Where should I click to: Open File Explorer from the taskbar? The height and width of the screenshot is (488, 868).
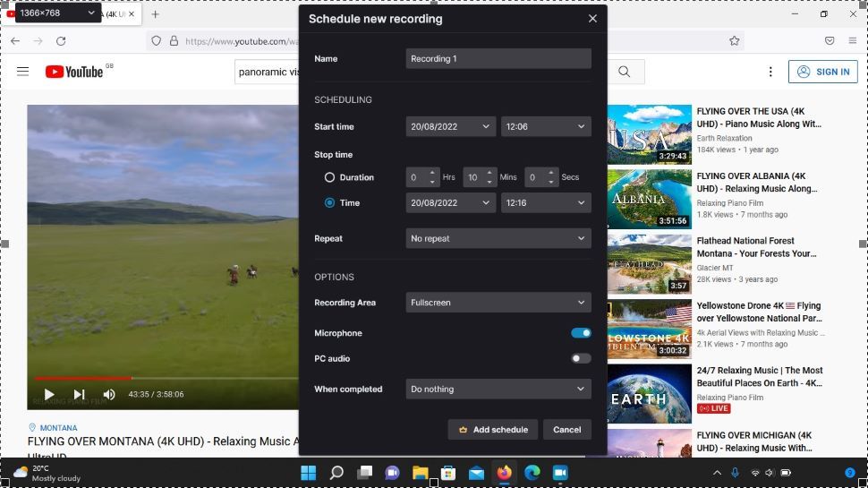[421, 473]
